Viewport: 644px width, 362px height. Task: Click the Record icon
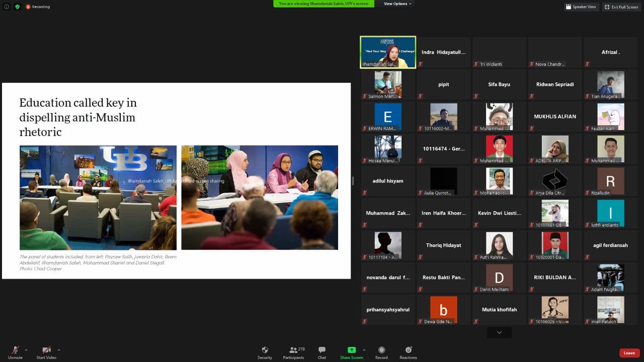click(381, 350)
